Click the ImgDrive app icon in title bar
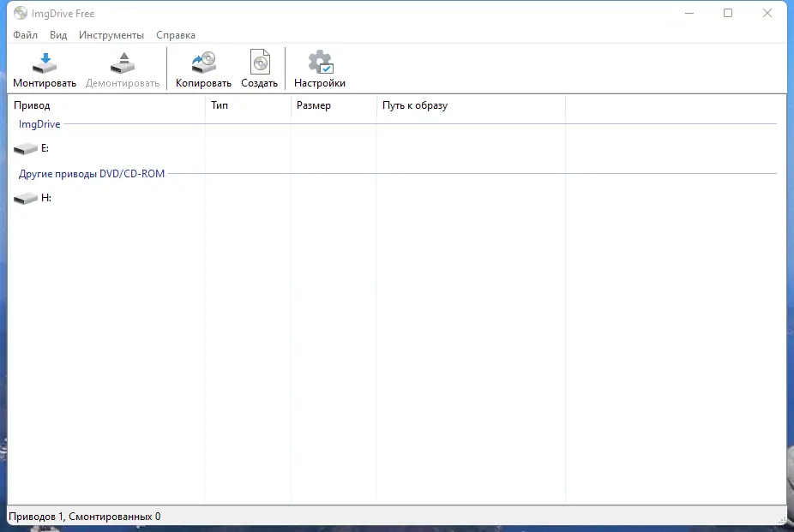 pyautogui.click(x=21, y=13)
